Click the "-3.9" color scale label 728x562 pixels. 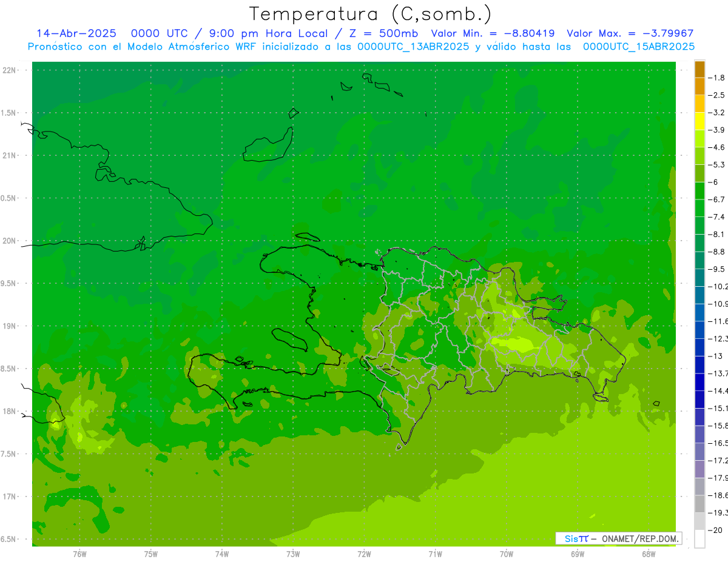pos(717,130)
